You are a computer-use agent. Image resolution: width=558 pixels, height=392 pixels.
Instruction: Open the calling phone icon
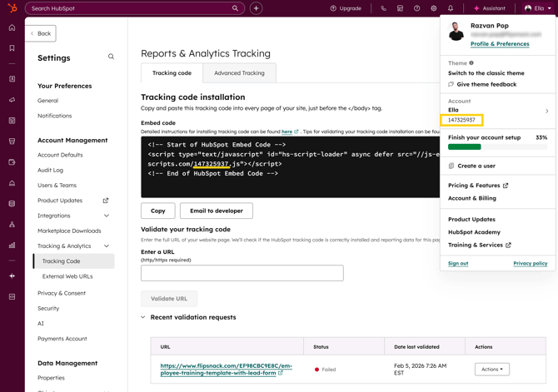(383, 8)
